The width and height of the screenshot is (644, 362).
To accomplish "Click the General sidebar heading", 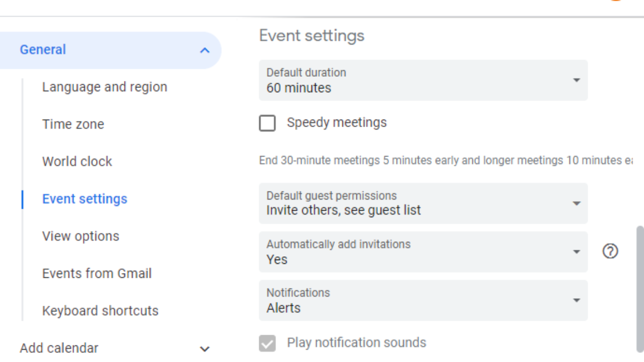I will (43, 50).
